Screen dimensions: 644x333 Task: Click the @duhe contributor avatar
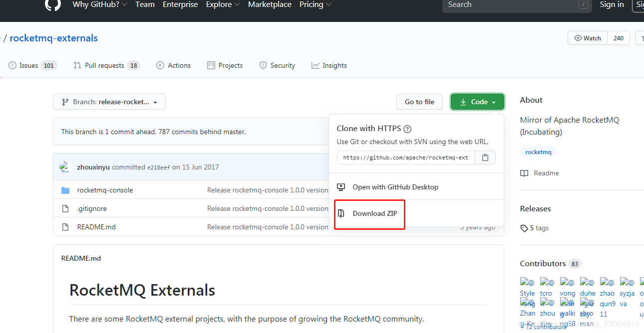point(587,286)
